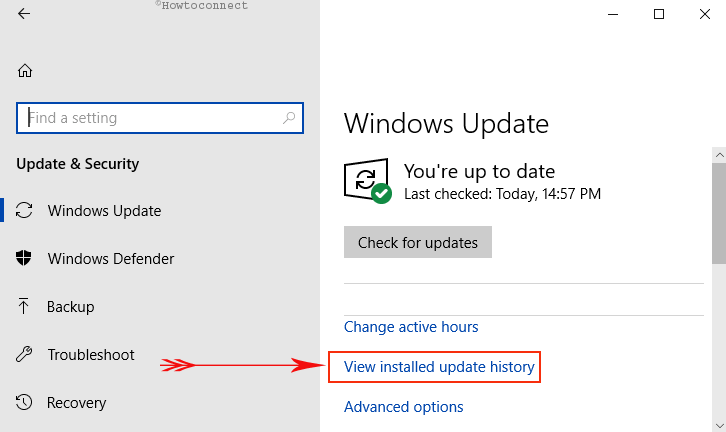Screen dimensions: 726x432
Task: Click the search magnifier icon
Action: (x=289, y=118)
